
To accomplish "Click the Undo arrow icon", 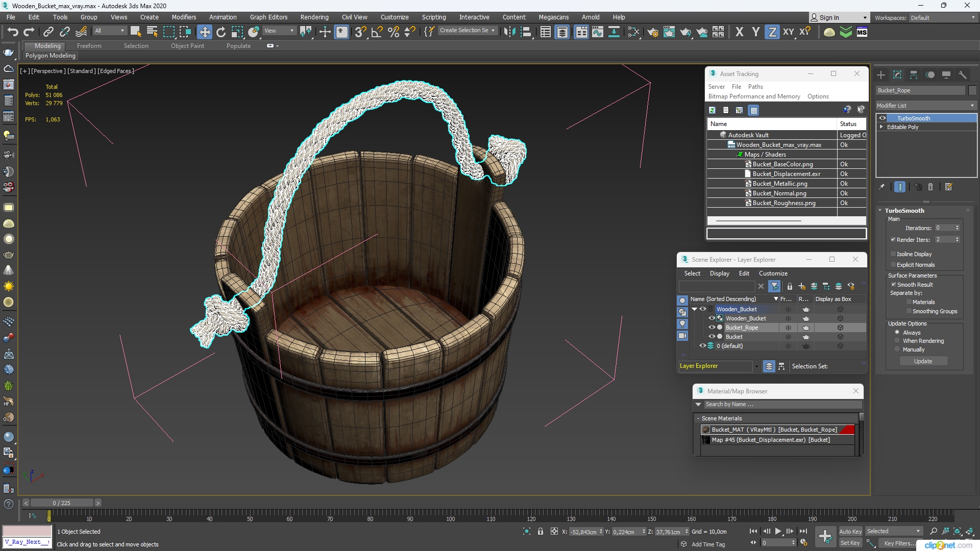I will click(12, 32).
